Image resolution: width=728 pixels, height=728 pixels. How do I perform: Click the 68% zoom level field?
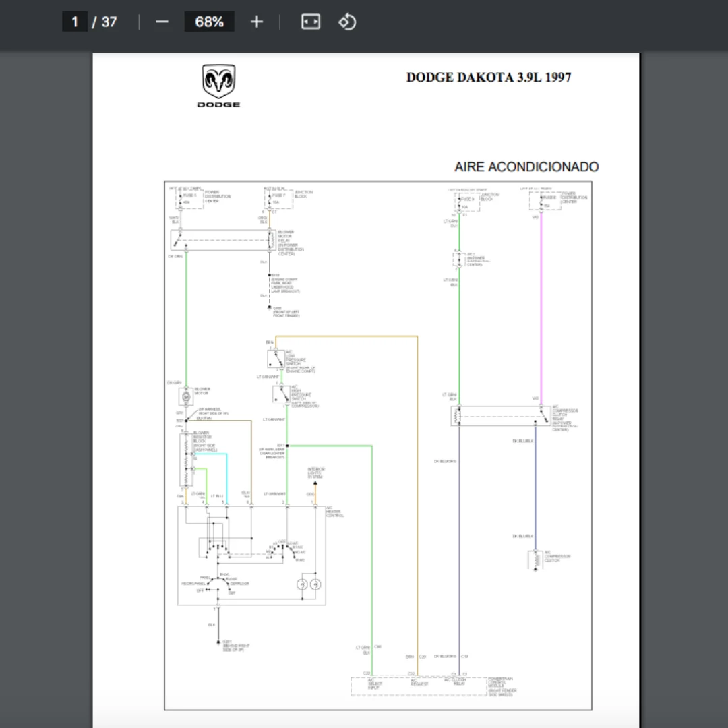point(209,22)
